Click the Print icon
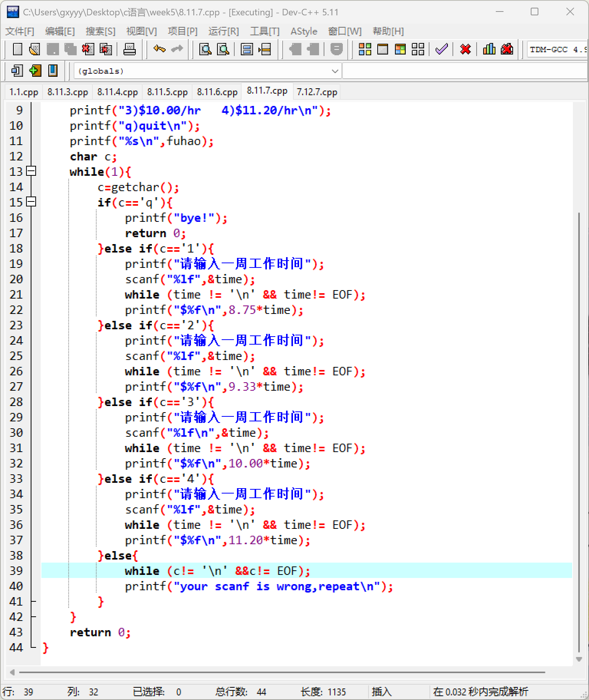The height and width of the screenshot is (700, 589). [x=130, y=49]
